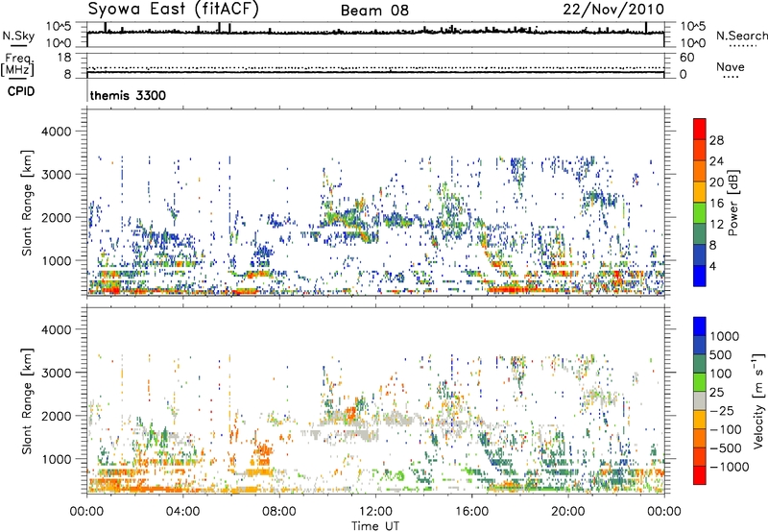
Task: Click the top-right '10^0' N.Search axis value
Action: (692, 43)
